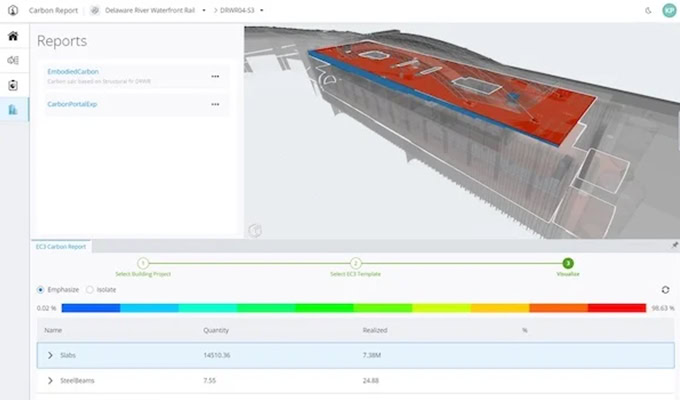Expand the SteelBeams row
Screen dimensions: 680x400
[x=50, y=380]
